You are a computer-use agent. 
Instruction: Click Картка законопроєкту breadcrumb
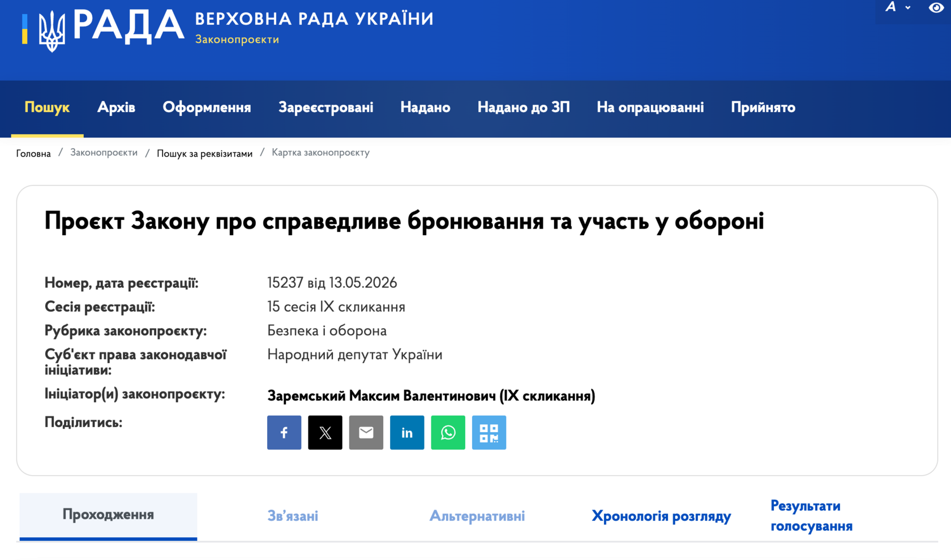pos(320,153)
